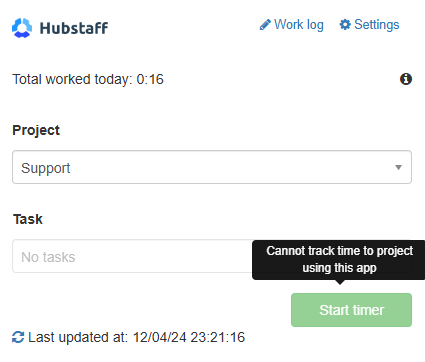This screenshot has width=425, height=362.
Task: Click the pointer arrow under the tooltip
Action: pyautogui.click(x=340, y=282)
